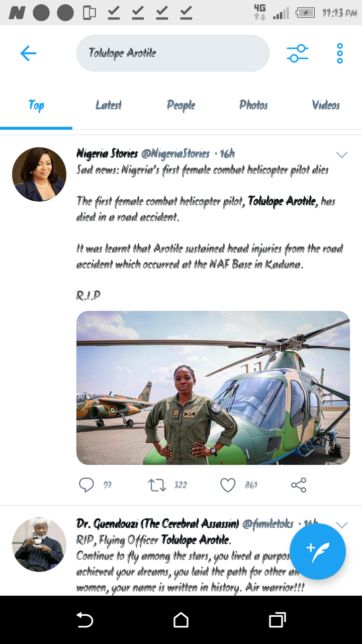
Task: View the helicopter pilot photo
Action: coord(213,388)
